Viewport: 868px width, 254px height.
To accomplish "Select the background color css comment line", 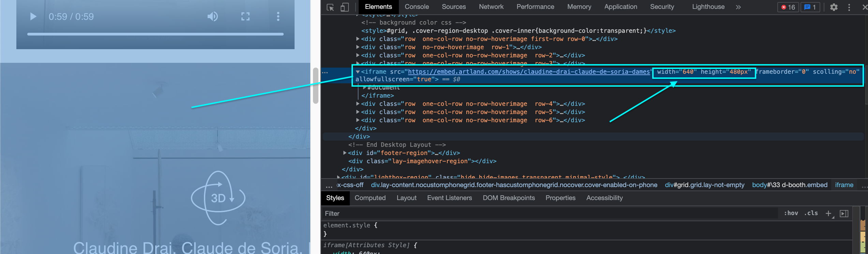I will [414, 23].
